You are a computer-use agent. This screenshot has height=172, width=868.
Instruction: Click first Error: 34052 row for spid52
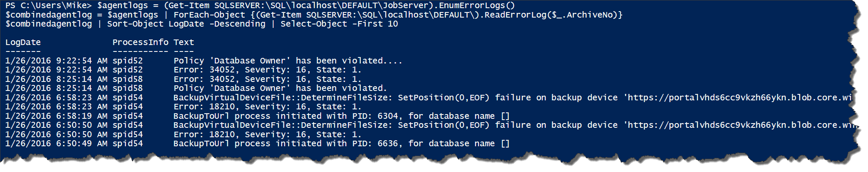[183, 70]
